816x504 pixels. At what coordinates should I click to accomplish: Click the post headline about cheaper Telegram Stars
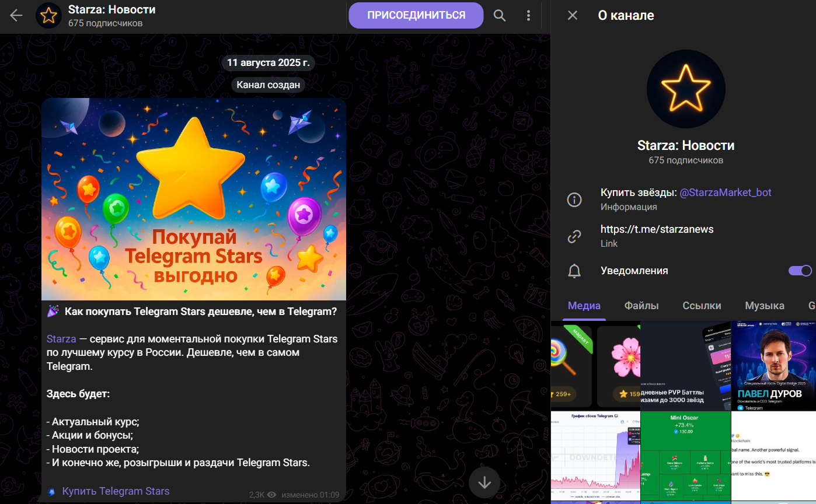click(x=201, y=311)
